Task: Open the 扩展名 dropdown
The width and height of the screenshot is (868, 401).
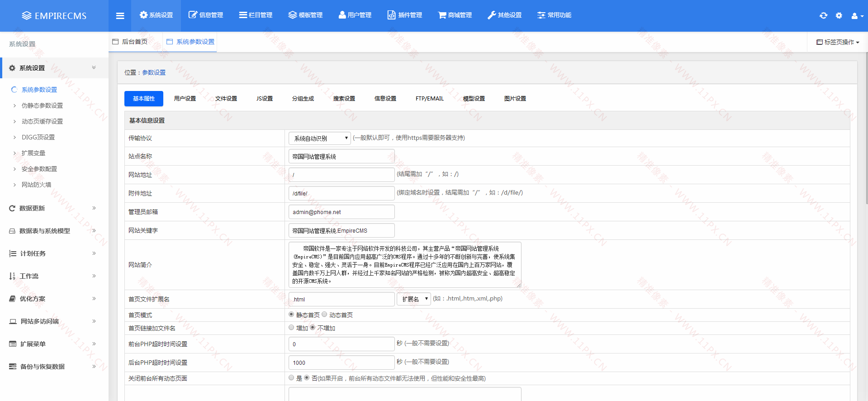Action: (414, 299)
